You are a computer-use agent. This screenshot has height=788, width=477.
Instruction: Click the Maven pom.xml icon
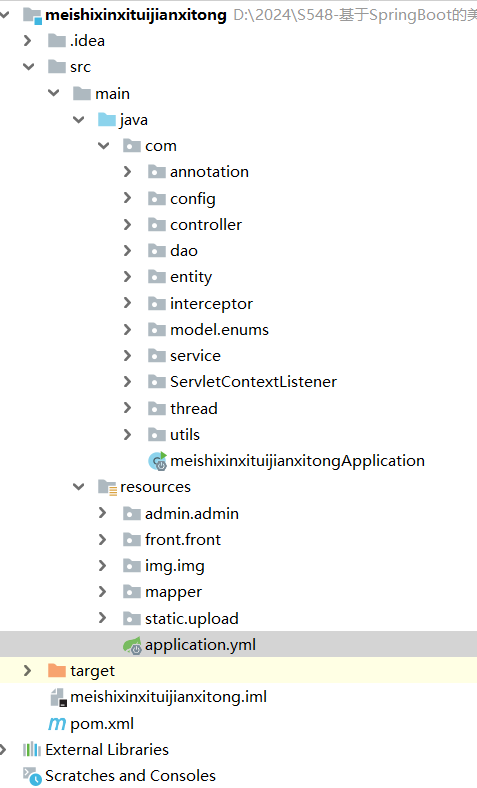[x=57, y=724]
